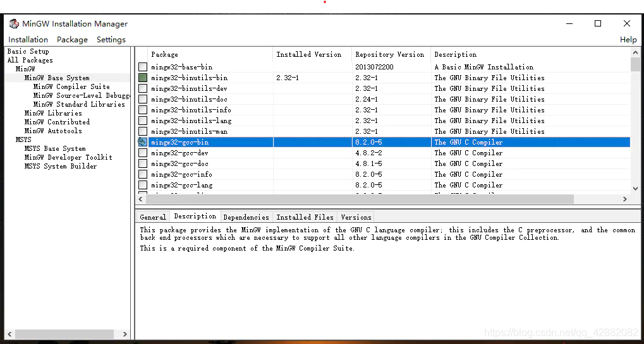644x344 pixels.
Task: Click the MinGW app icon in title bar
Action: (14, 24)
